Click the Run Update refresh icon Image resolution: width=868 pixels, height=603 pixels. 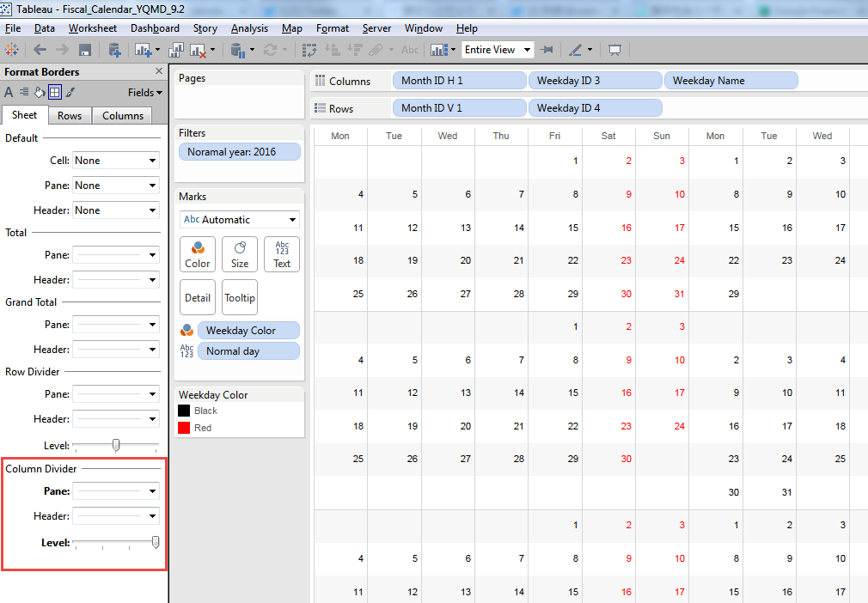click(270, 51)
